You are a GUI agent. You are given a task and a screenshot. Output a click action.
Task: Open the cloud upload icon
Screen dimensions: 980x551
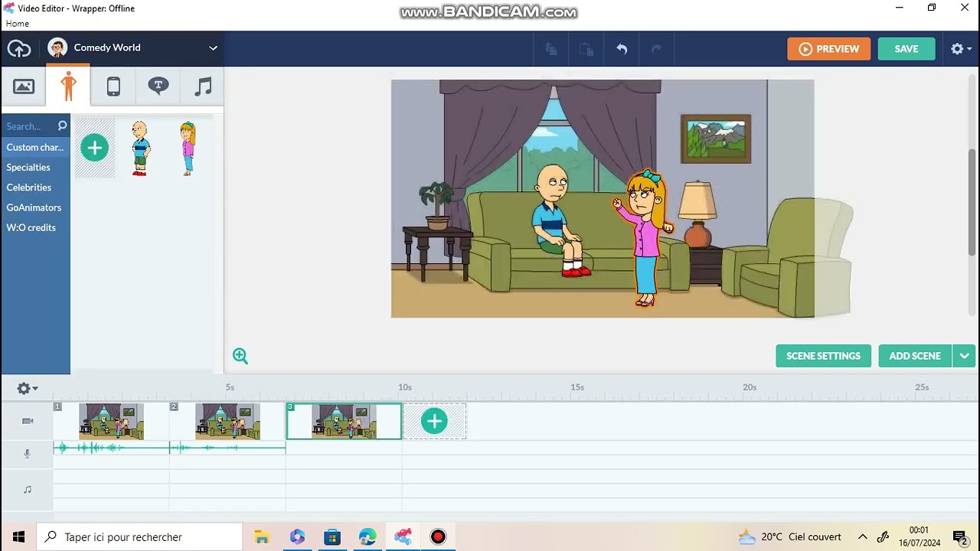tap(19, 49)
